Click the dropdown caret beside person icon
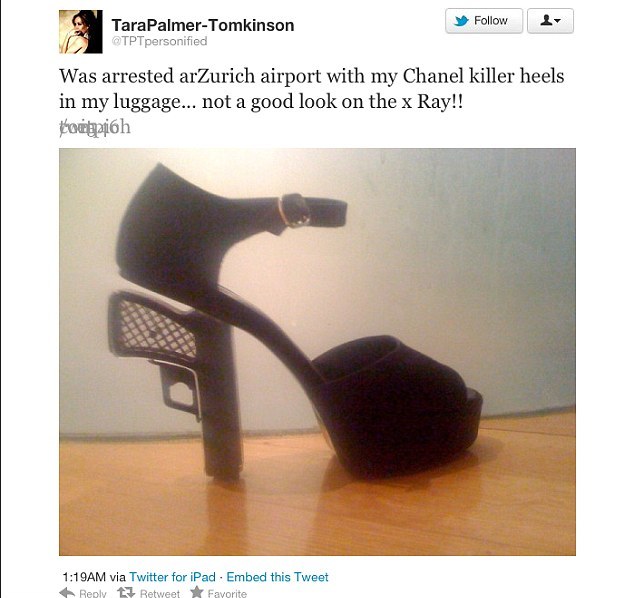The width and height of the screenshot is (634, 598). click(558, 20)
